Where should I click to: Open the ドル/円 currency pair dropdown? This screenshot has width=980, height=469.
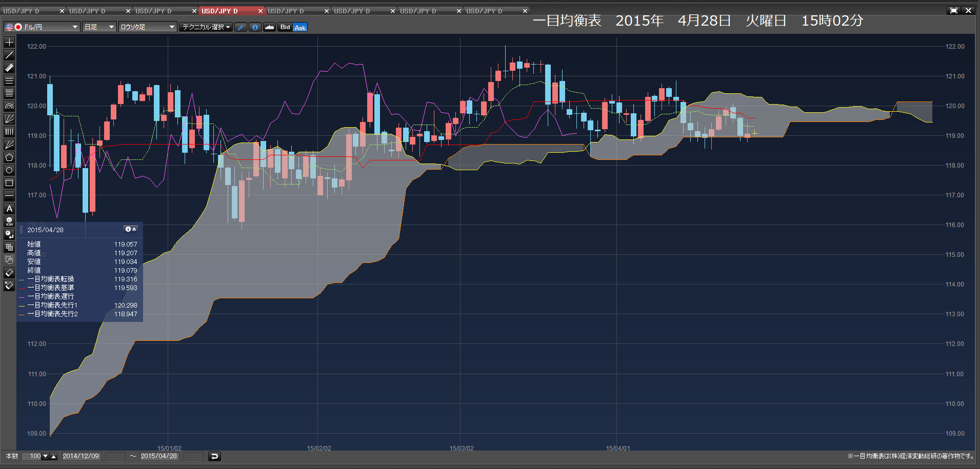(42, 27)
